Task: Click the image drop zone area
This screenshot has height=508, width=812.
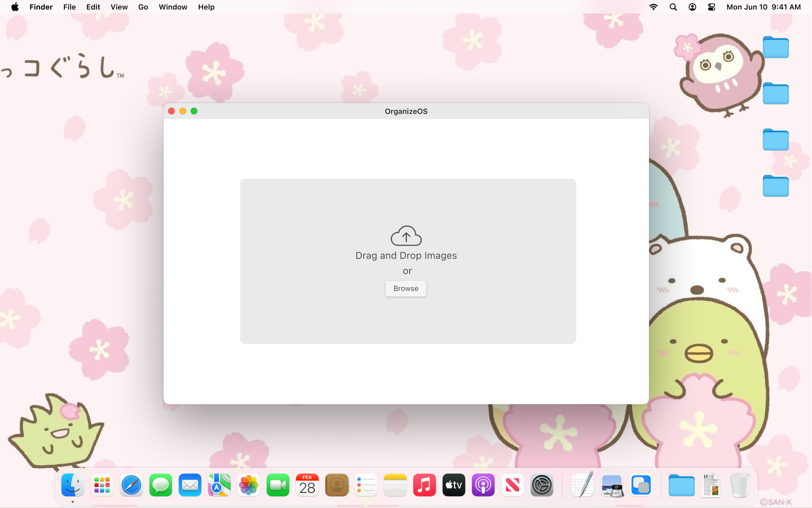Action: click(408, 261)
